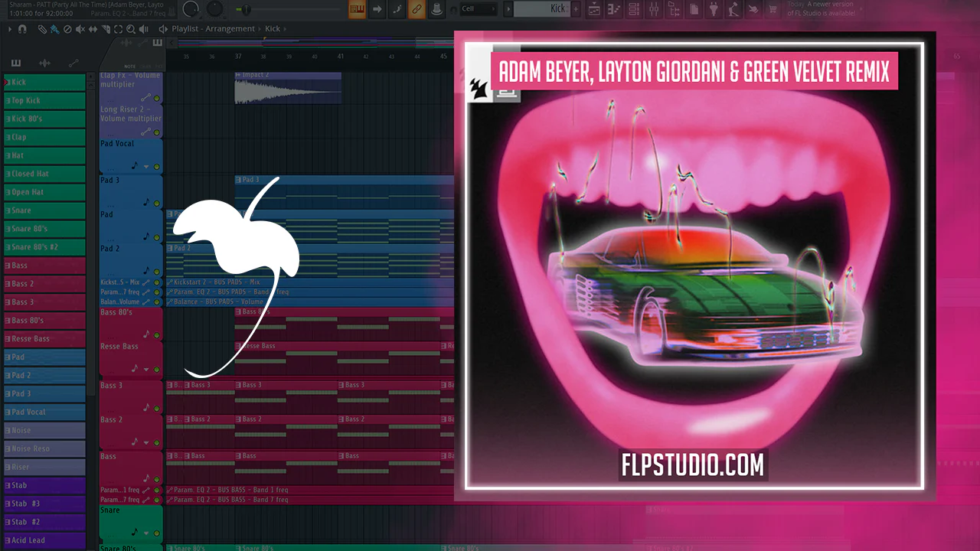The height and width of the screenshot is (551, 980).
Task: Show automation clips in pattern picker
Action: pyautogui.click(x=73, y=63)
